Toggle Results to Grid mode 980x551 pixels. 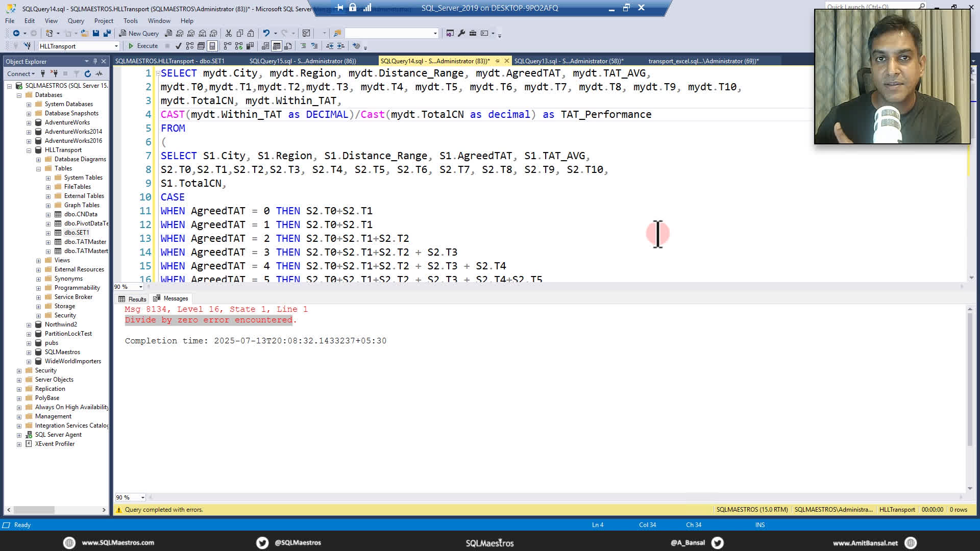(x=277, y=46)
